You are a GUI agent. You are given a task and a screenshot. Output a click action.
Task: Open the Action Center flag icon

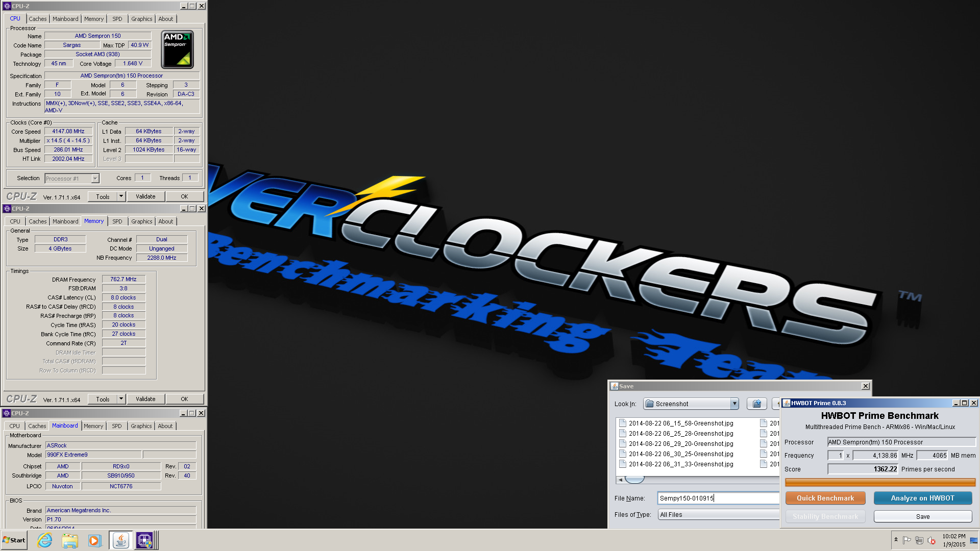click(907, 540)
